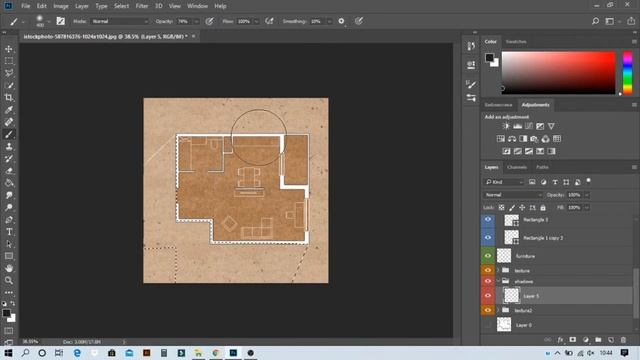The height and width of the screenshot is (360, 640).
Task: Add a layer mask
Action: (573, 340)
